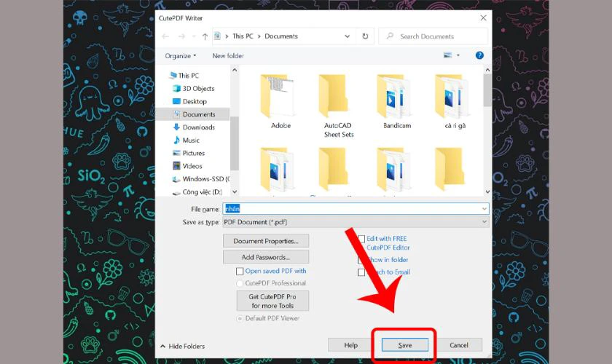Tick Open saved PDF with checkbox
The width and height of the screenshot is (612, 364).
(240, 271)
